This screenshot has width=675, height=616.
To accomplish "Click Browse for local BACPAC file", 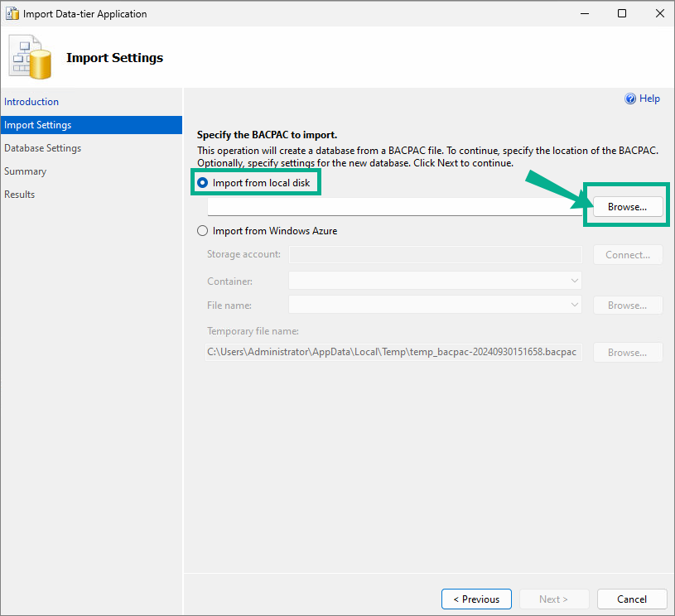I will 628,207.
